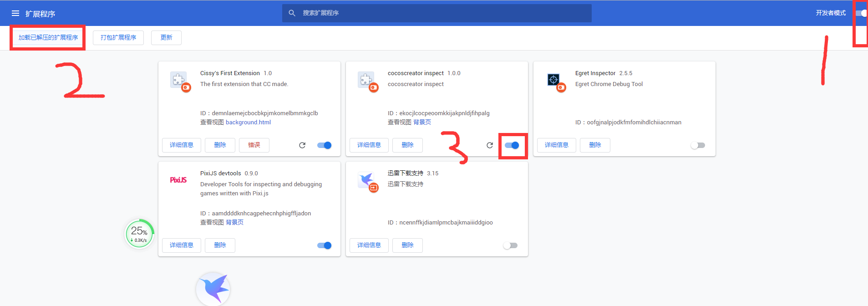The height and width of the screenshot is (306, 868).
Task: Click the 更新 button
Action: (x=166, y=38)
